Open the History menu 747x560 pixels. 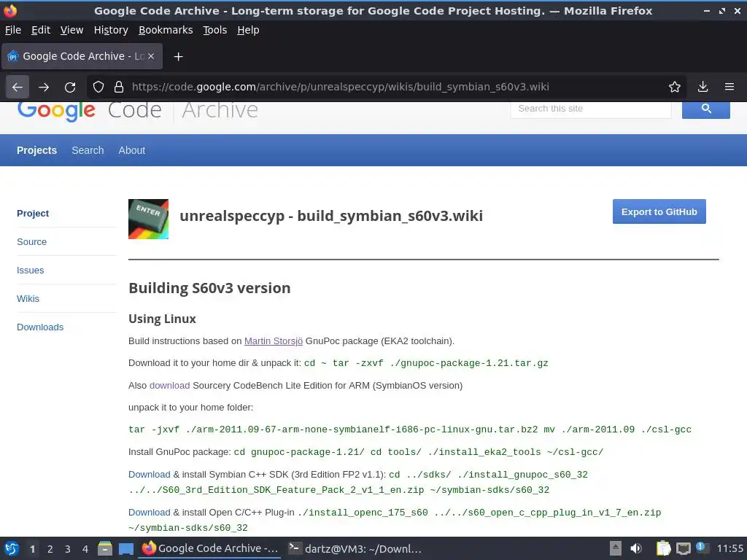111,30
